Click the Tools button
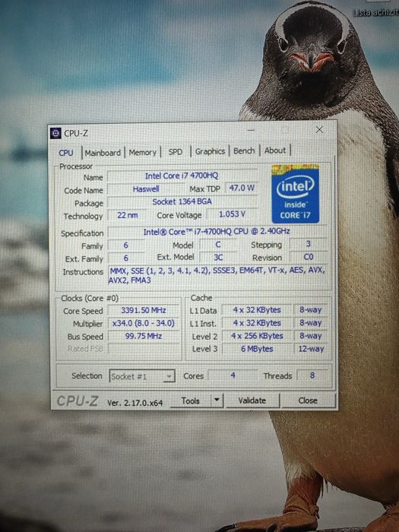Image resolution: width=399 pixels, height=532 pixels. (x=190, y=401)
